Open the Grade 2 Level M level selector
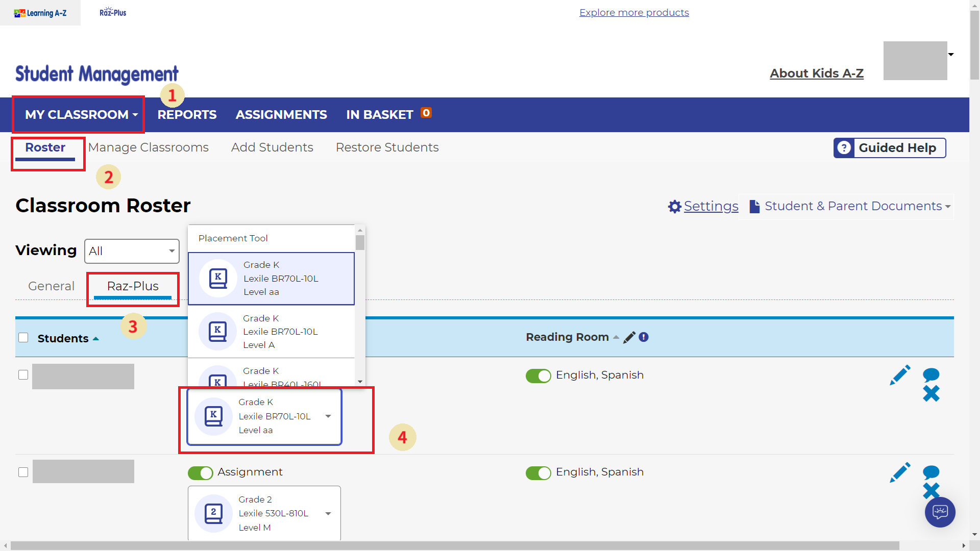Screen dimensions: 980x551 (264, 513)
